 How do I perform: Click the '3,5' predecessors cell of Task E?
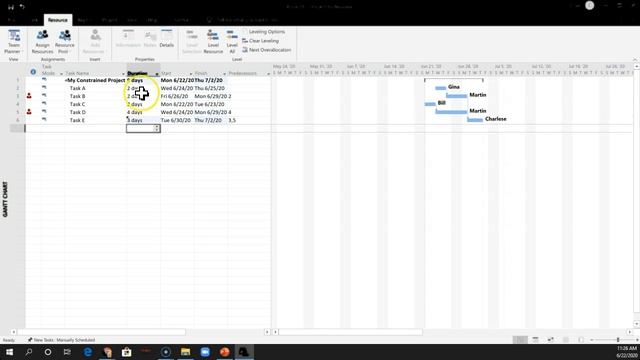click(232, 120)
